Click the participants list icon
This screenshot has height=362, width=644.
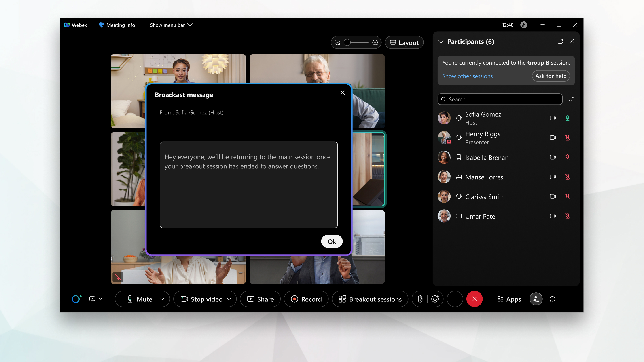tap(536, 299)
